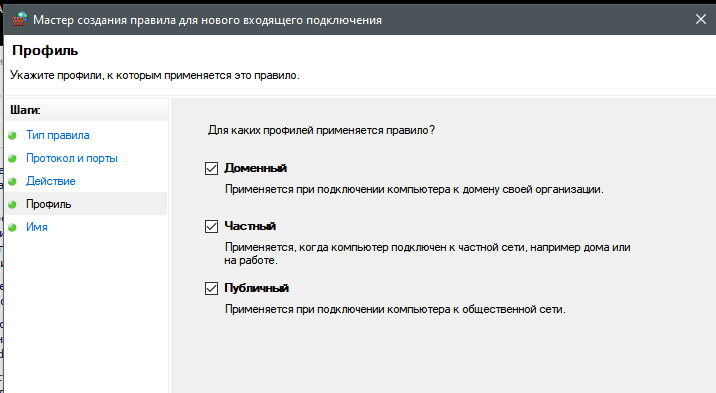This screenshot has width=716, height=393.
Task: Open the Действие step
Action: (x=51, y=181)
